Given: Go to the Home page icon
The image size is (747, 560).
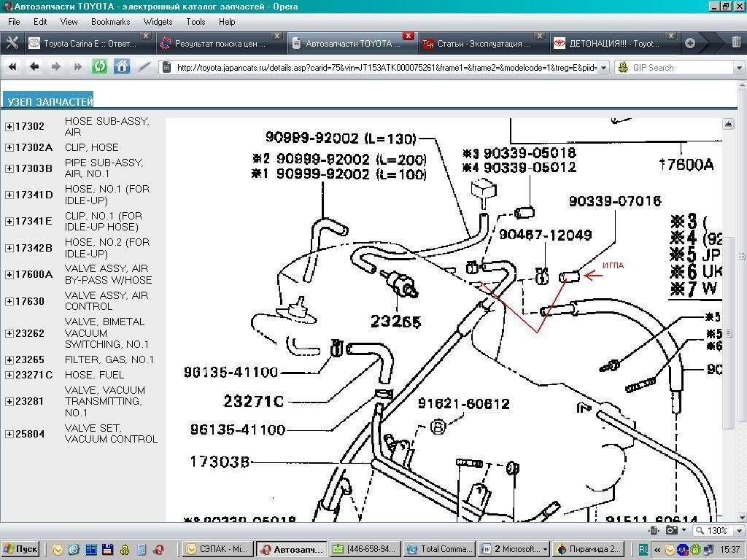Looking at the screenshot, I should coord(122,67).
